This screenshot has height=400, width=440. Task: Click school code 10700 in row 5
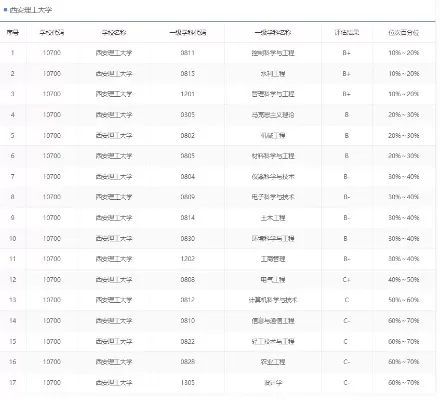(x=52, y=135)
